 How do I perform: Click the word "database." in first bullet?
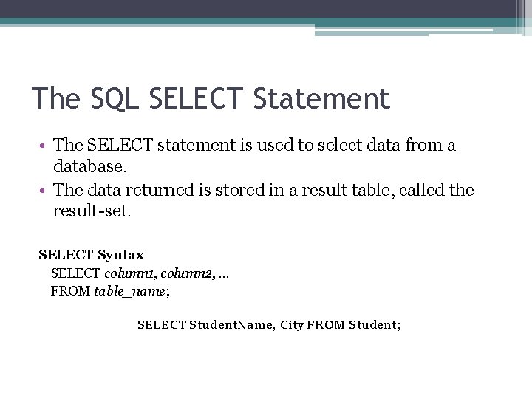[x=90, y=166]
